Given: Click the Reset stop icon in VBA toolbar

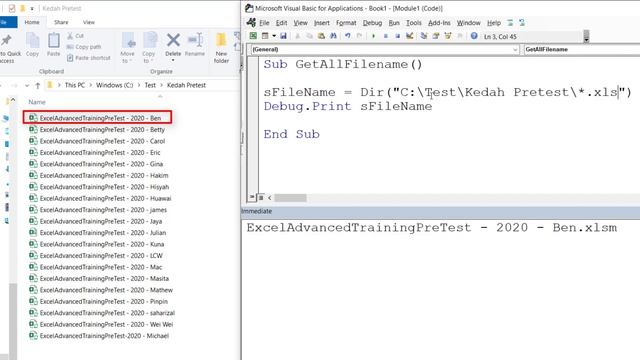Looking at the screenshot, I should point(397,36).
